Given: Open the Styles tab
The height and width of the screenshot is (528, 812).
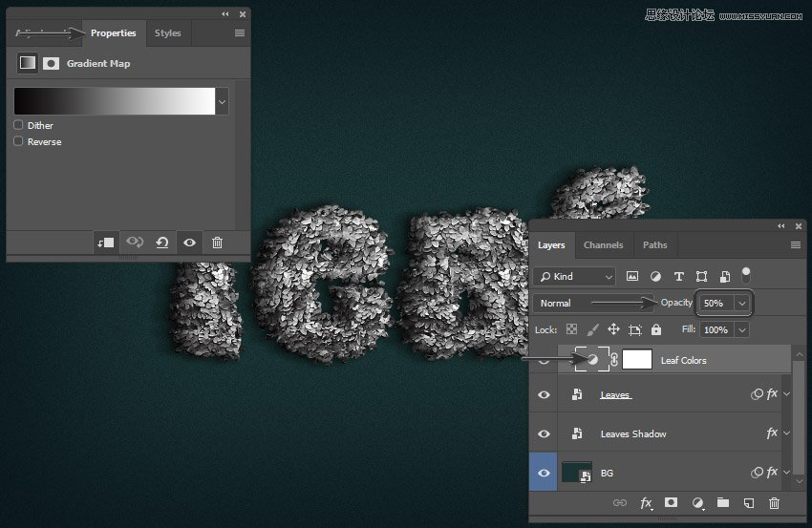Looking at the screenshot, I should click(x=168, y=33).
